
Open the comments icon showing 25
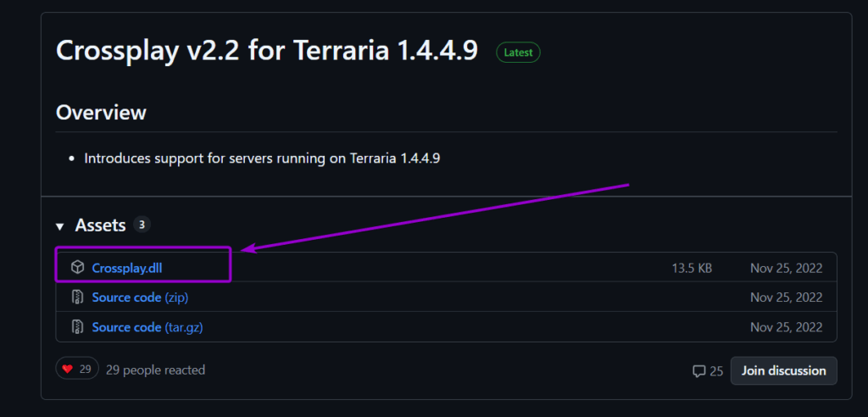[708, 371]
